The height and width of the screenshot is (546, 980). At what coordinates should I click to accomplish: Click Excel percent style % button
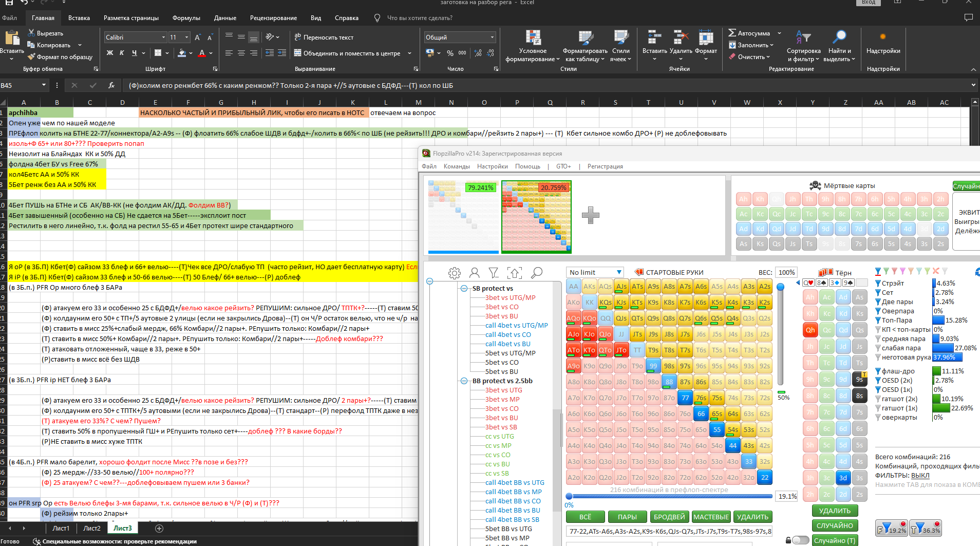(x=450, y=53)
